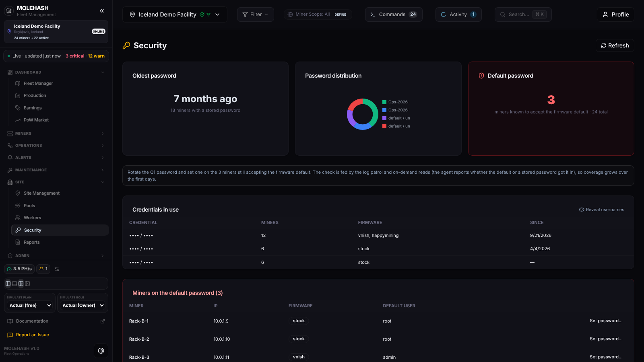This screenshot has width=644, height=362.
Task: Toggle the bottom panel layout icon
Action: tap(14, 284)
